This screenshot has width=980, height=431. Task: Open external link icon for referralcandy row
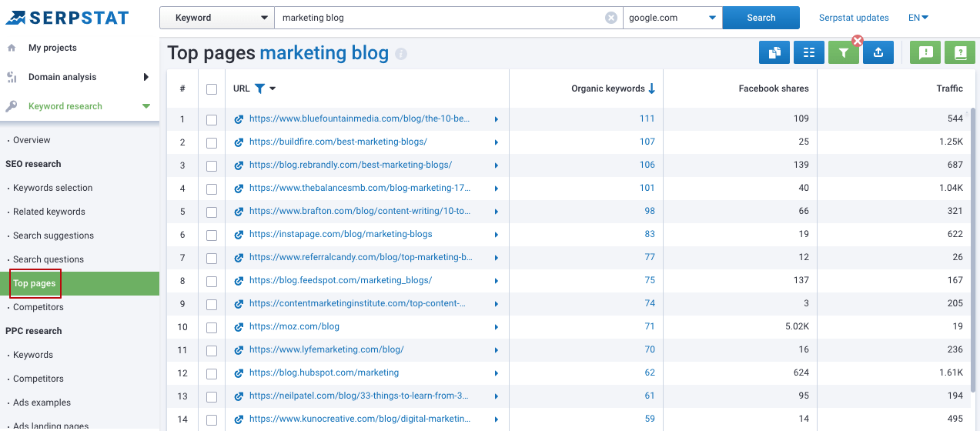pos(239,258)
